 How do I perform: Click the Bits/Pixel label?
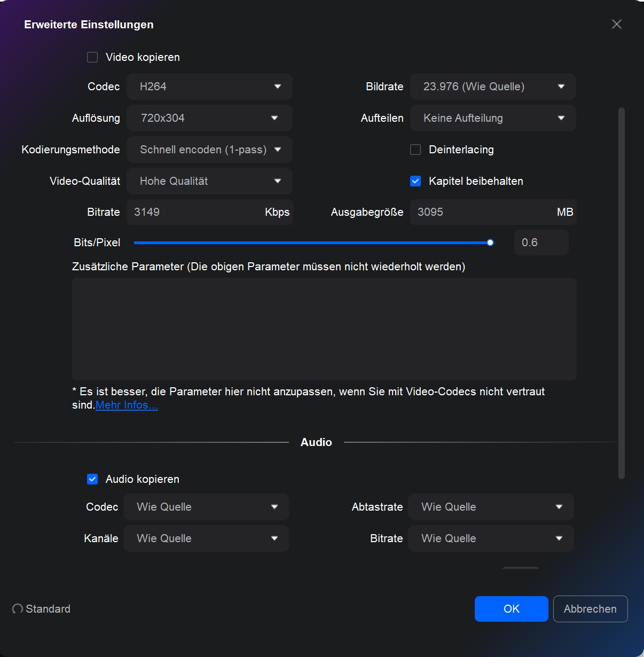(97, 243)
